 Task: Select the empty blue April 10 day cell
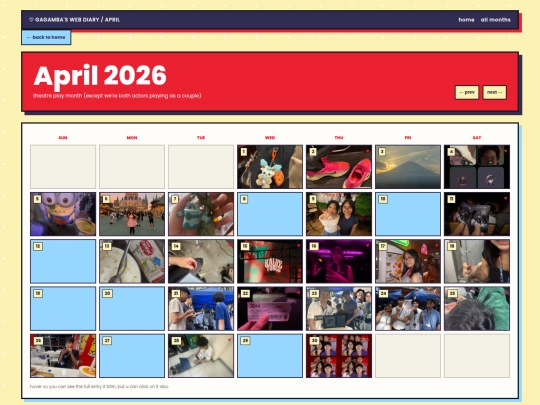tap(408, 214)
